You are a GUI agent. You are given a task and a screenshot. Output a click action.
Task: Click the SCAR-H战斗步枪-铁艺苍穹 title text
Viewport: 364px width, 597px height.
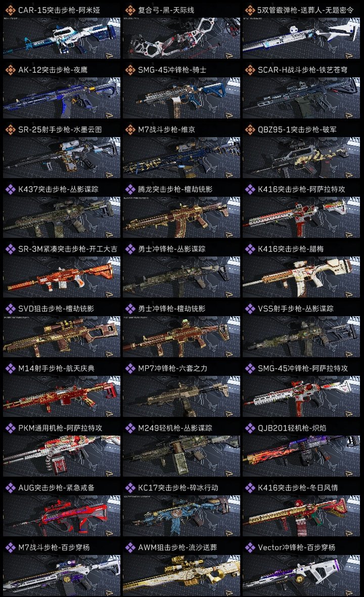(x=302, y=70)
